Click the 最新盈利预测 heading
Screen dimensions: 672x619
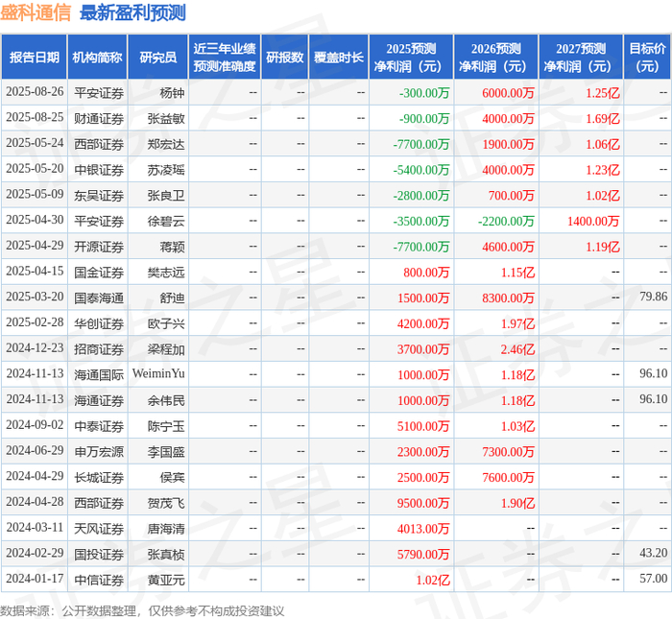coord(132,12)
